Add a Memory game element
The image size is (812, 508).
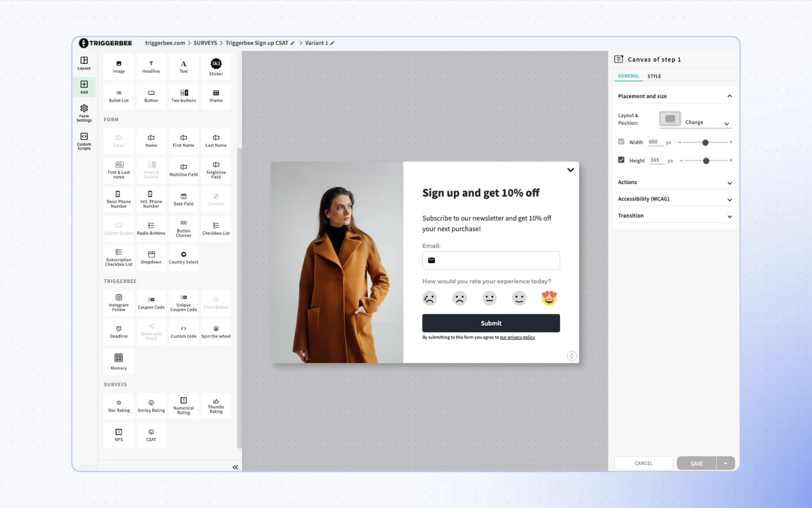click(118, 361)
